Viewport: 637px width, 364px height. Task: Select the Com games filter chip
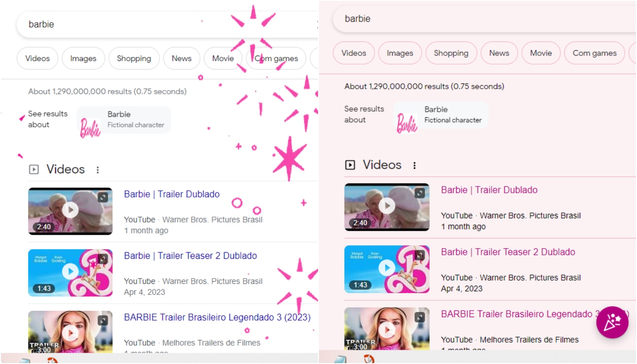click(276, 58)
